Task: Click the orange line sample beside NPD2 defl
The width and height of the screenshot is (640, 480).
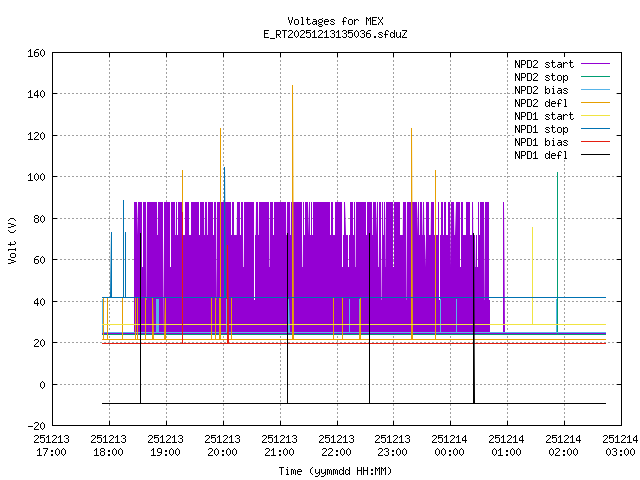Action: [x=593, y=103]
